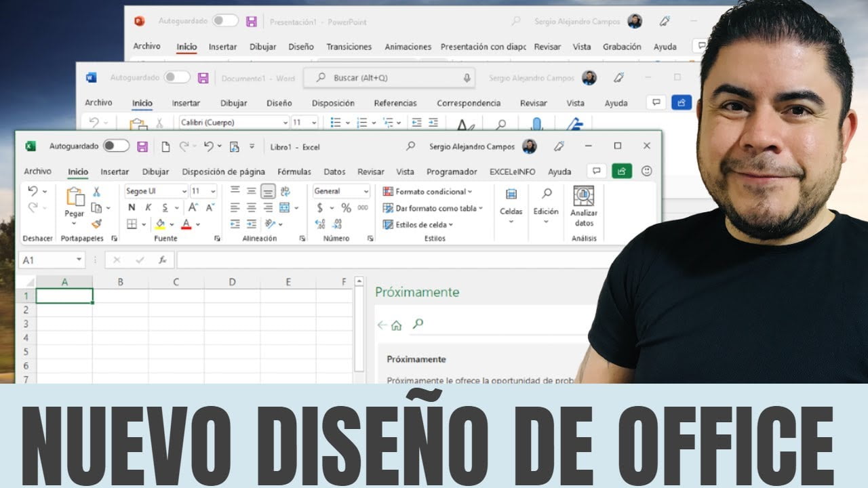This screenshot has width=868, height=488.
Task: Click the customize quick access toolbar arrow
Action: click(252, 146)
